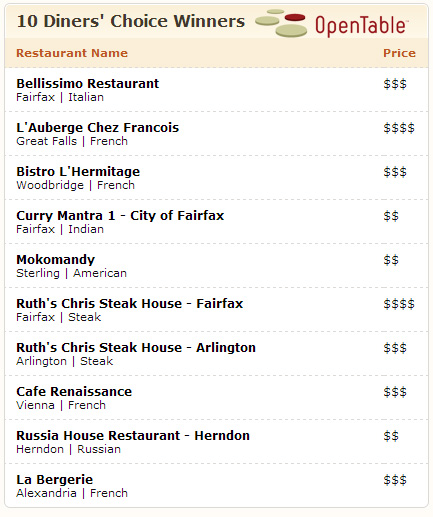Image resolution: width=433 pixels, height=517 pixels.
Task: Click Herndon | Russian cuisine text
Action: click(68, 449)
